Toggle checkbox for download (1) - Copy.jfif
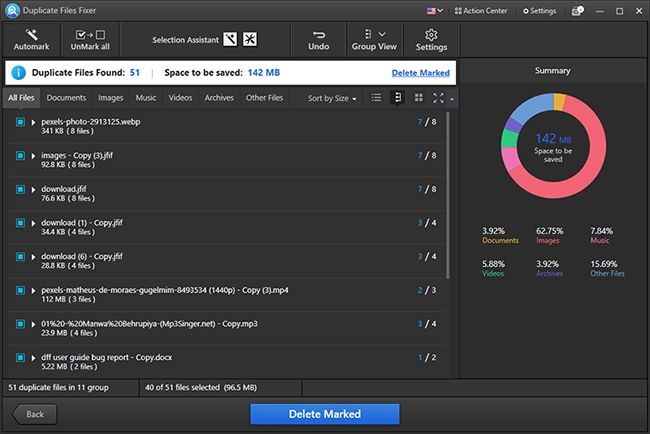 tap(20, 223)
